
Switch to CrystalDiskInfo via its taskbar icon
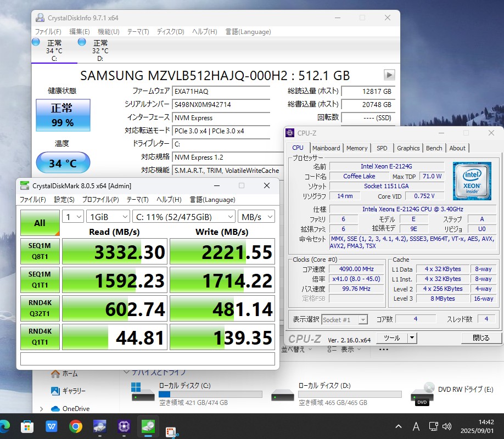(x=99, y=426)
